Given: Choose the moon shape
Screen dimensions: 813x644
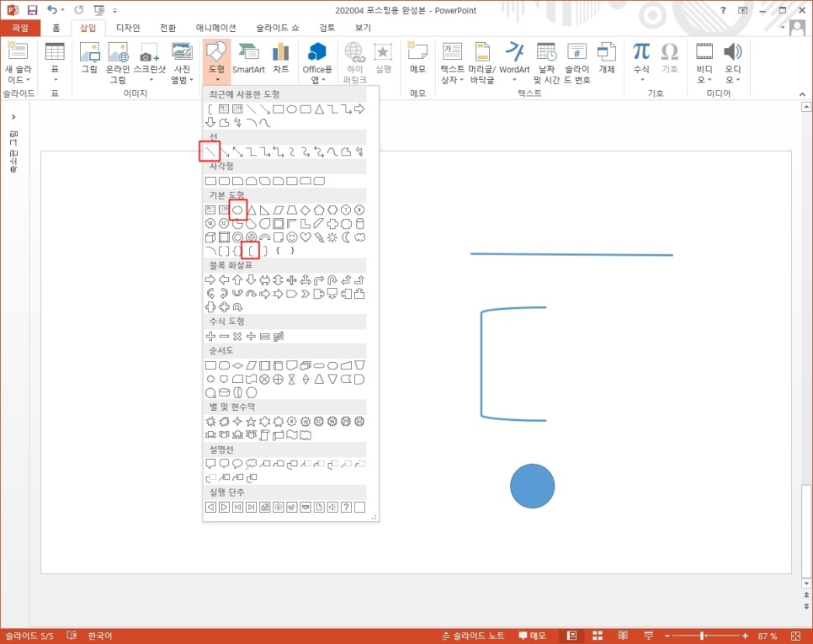Looking at the screenshot, I should point(346,237).
